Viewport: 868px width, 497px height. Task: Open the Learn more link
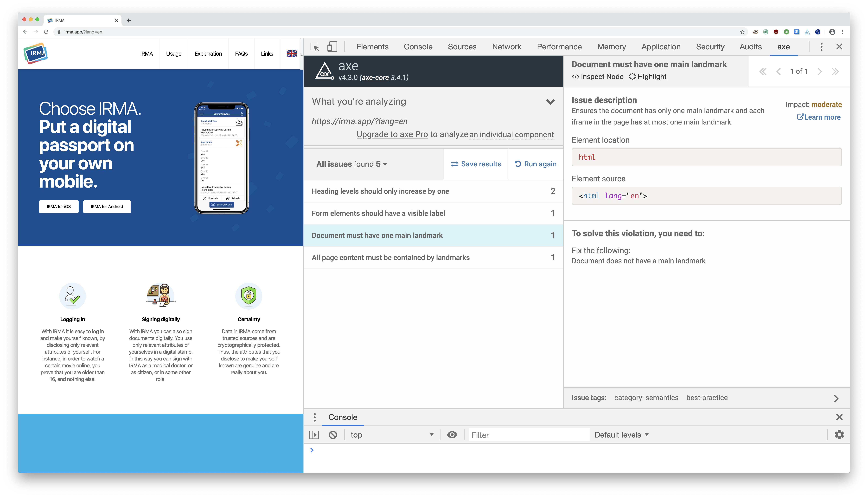tap(819, 117)
